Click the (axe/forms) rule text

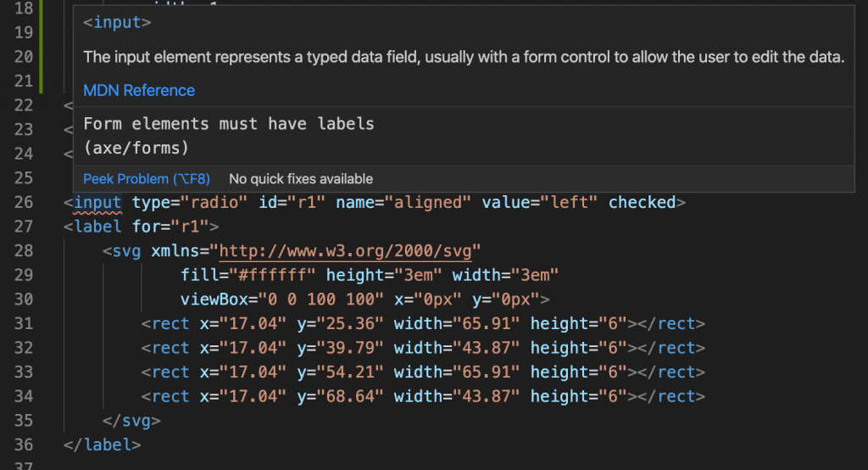pyautogui.click(x=136, y=148)
